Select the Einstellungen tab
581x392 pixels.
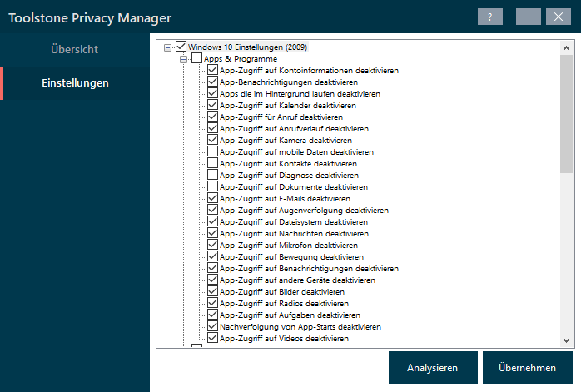point(75,83)
